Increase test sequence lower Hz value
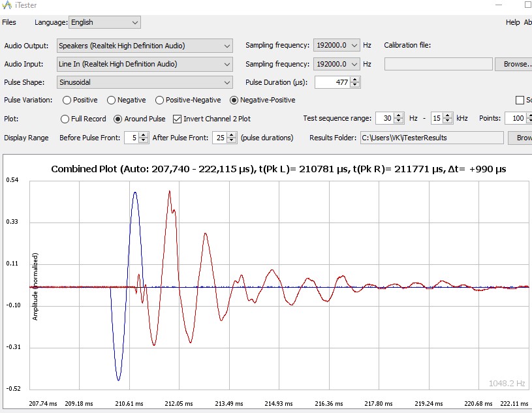Viewport: 532px width, 413px height. point(399,115)
